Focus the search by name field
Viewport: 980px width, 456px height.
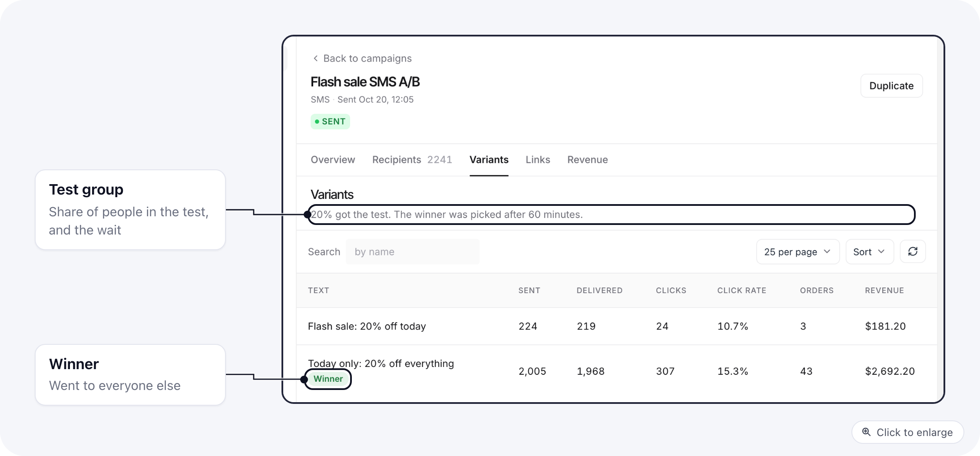(413, 251)
